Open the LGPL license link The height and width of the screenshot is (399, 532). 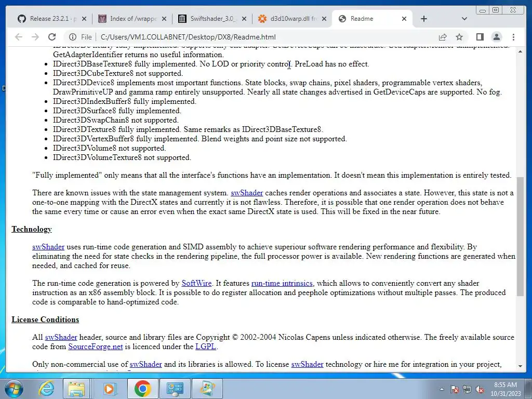click(x=206, y=347)
